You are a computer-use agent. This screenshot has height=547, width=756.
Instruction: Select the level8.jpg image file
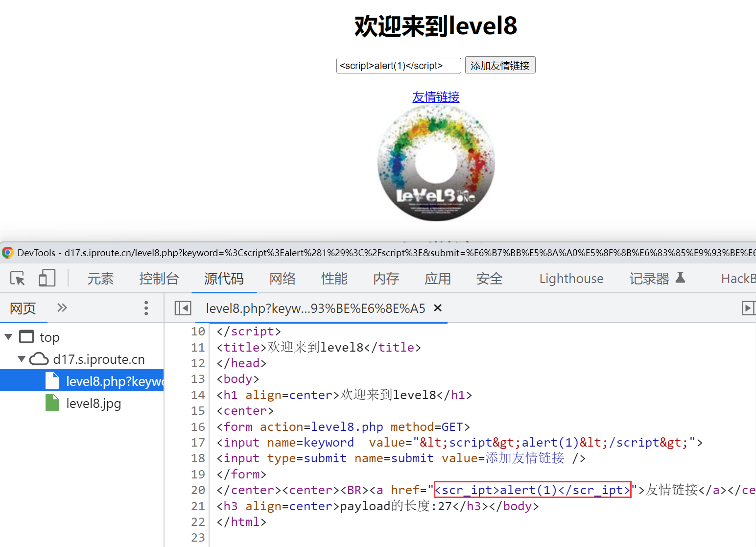93,404
